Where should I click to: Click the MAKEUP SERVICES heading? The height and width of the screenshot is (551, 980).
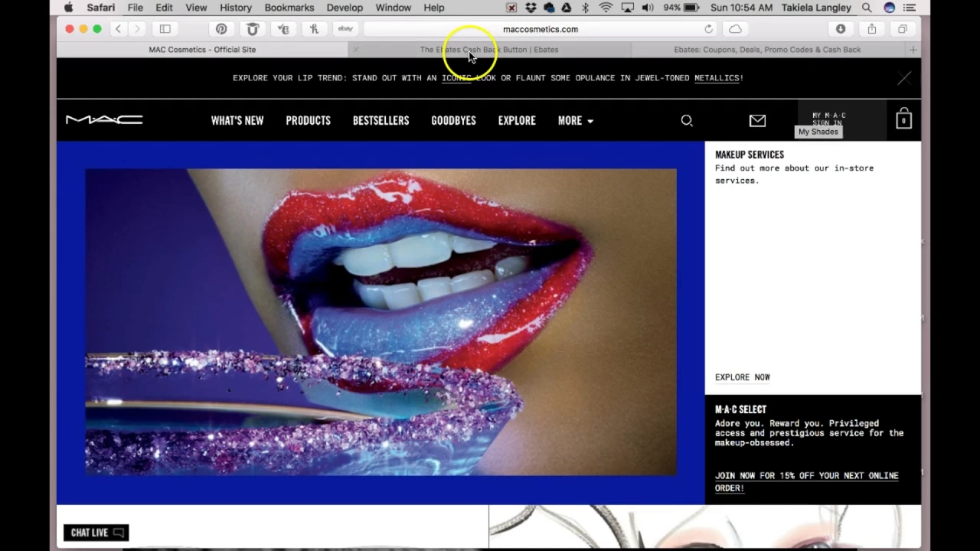(x=750, y=155)
